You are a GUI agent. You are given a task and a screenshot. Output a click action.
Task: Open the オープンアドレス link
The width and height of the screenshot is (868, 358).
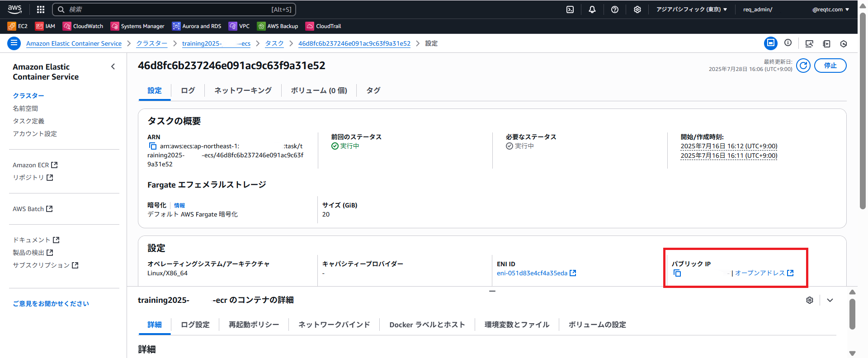(x=764, y=273)
